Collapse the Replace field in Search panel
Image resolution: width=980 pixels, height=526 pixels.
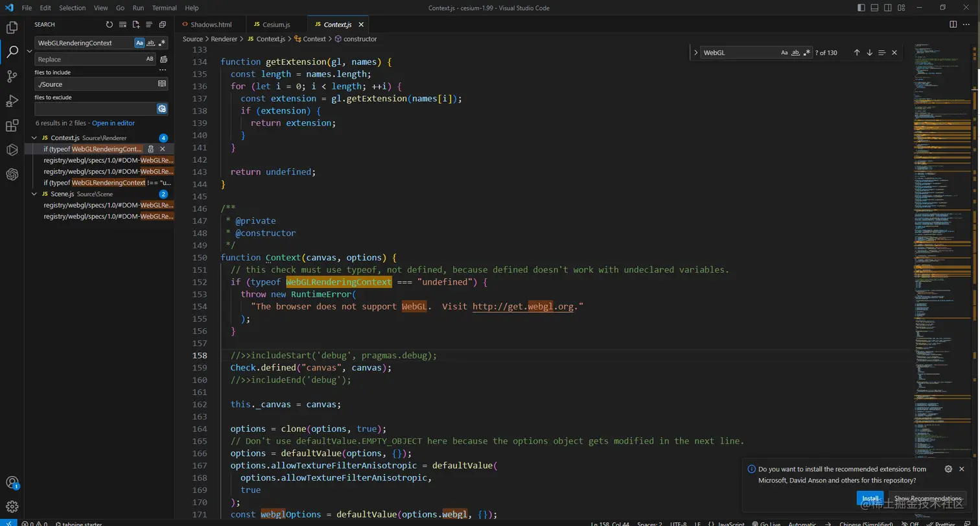29,51
